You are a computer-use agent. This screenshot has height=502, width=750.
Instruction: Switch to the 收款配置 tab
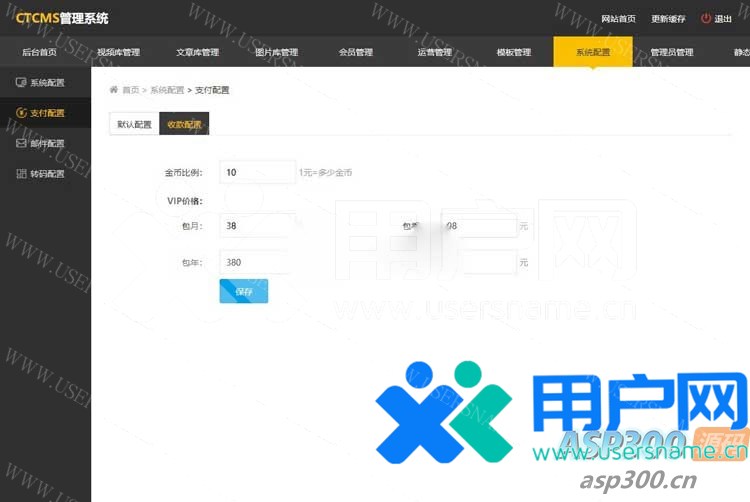click(x=184, y=124)
